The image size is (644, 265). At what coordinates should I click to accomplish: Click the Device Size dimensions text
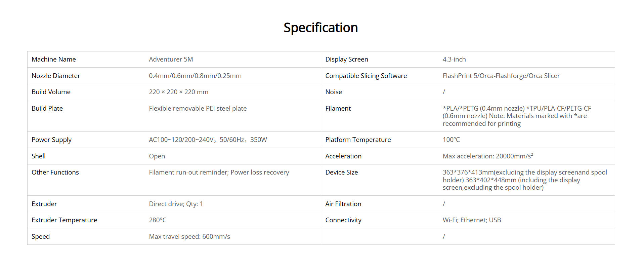524,180
